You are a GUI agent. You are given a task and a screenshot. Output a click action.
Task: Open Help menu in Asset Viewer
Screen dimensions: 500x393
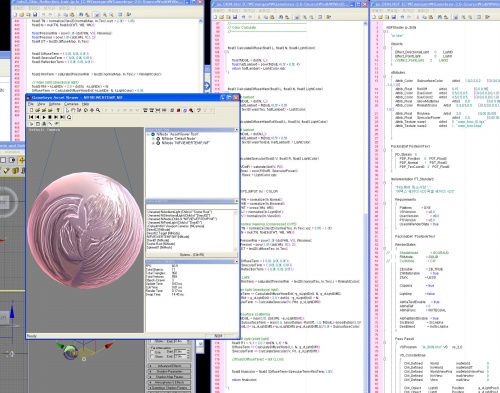[x=85, y=104]
